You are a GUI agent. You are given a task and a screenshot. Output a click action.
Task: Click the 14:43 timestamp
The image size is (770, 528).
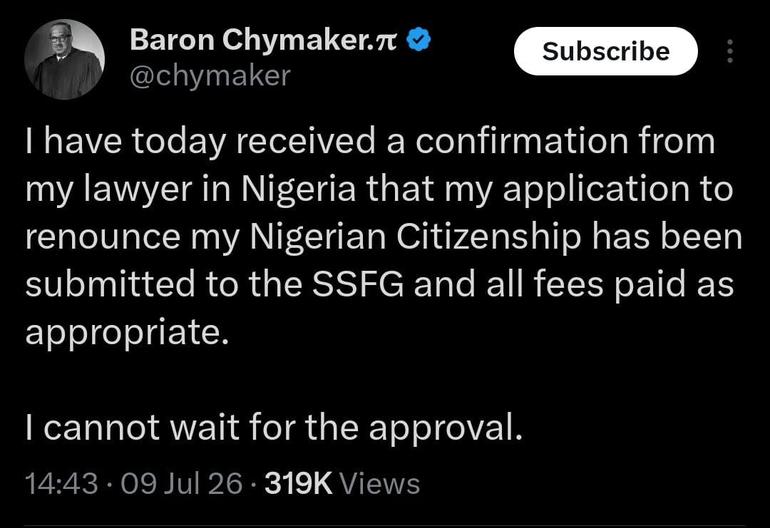coord(61,483)
